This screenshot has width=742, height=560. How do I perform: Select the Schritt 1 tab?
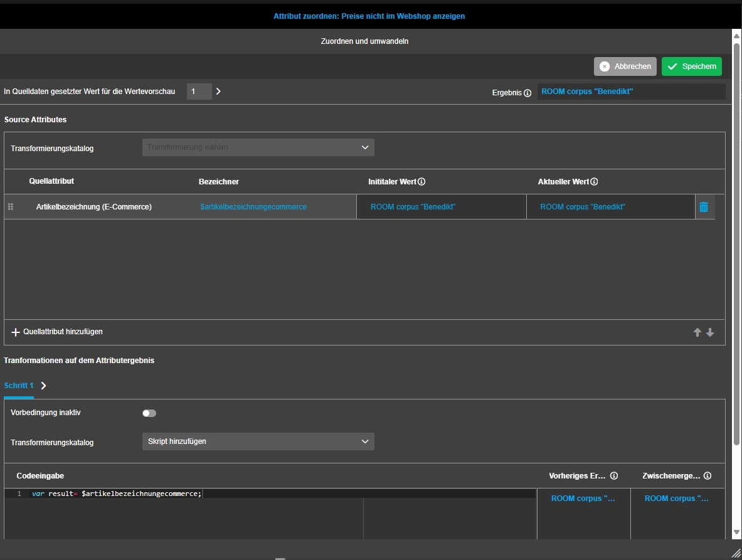pyautogui.click(x=18, y=386)
